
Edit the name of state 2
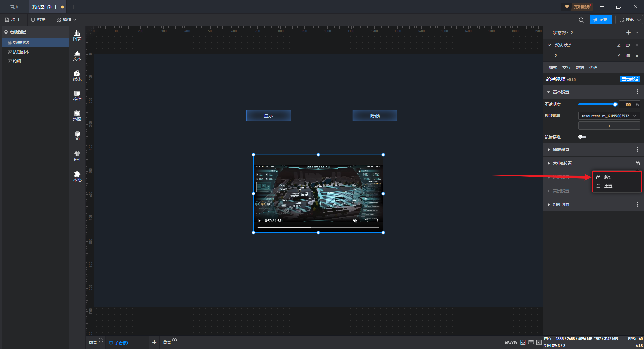619,56
